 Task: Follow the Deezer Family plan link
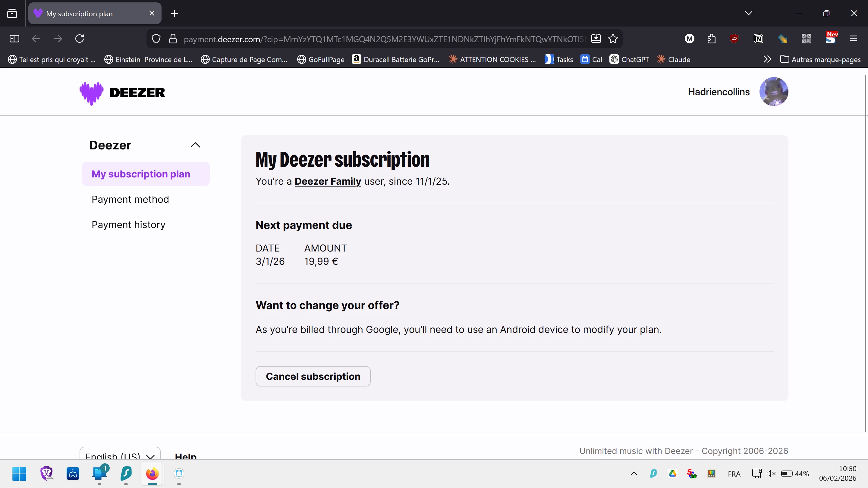[x=328, y=181]
